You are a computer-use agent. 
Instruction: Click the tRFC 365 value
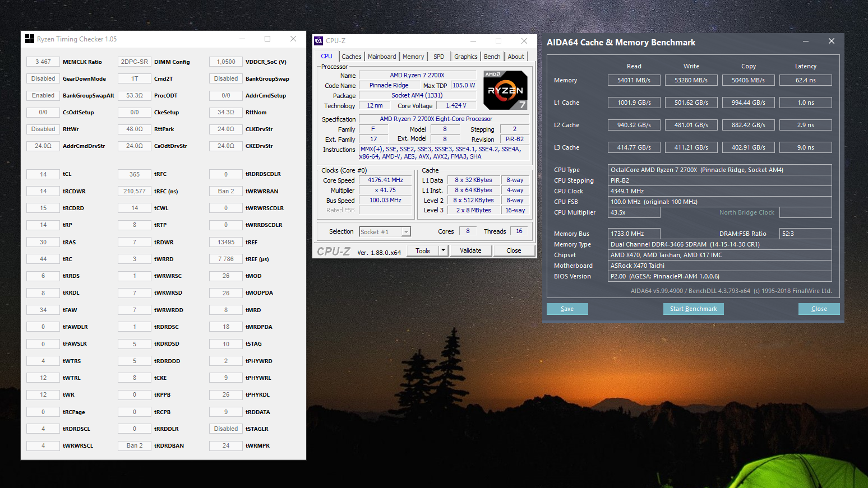coord(135,174)
